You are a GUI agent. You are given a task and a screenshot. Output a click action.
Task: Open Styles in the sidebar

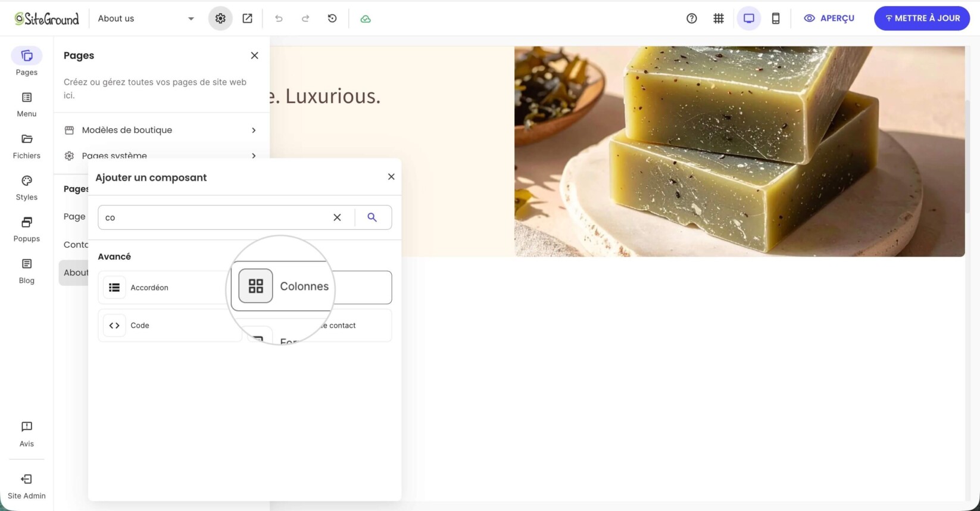tap(27, 188)
